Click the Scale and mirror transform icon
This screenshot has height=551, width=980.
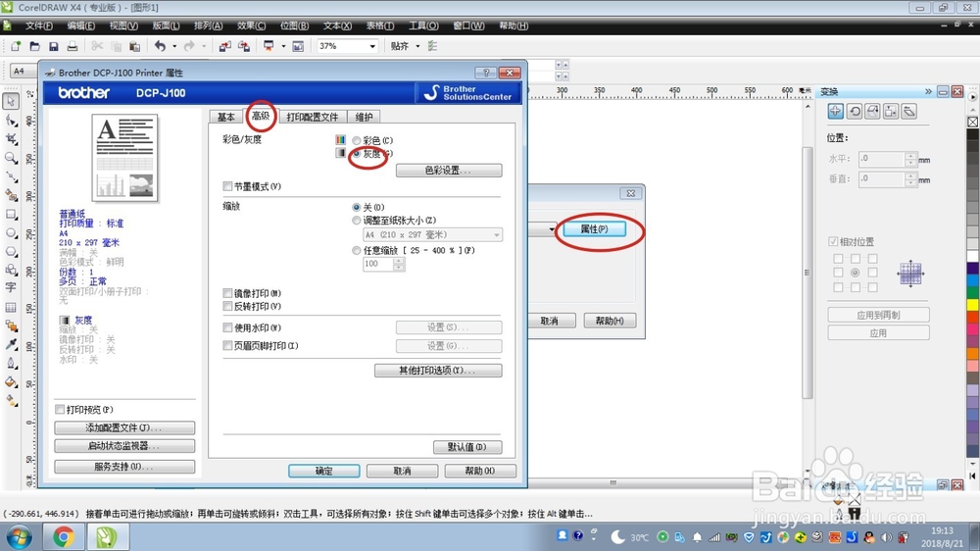click(872, 112)
